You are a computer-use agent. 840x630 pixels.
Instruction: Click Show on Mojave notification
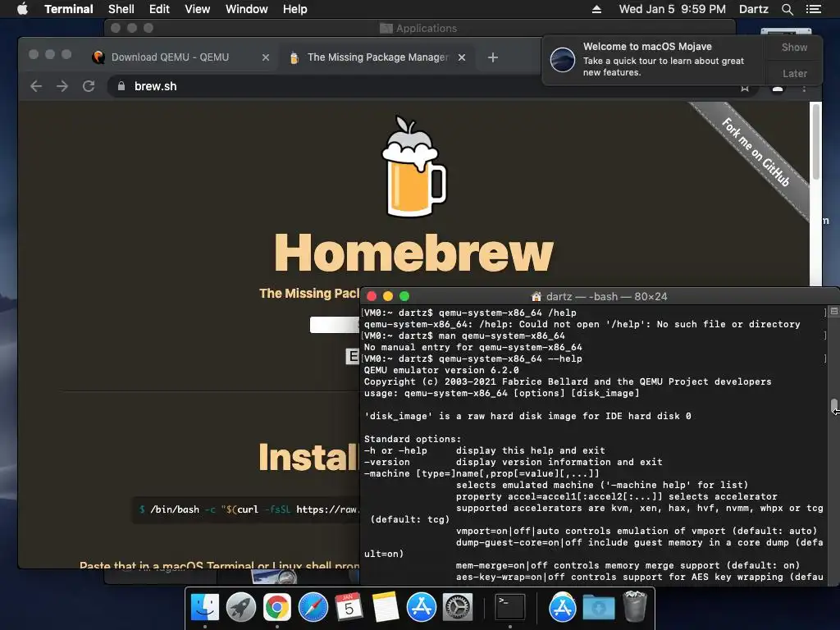[x=794, y=47]
